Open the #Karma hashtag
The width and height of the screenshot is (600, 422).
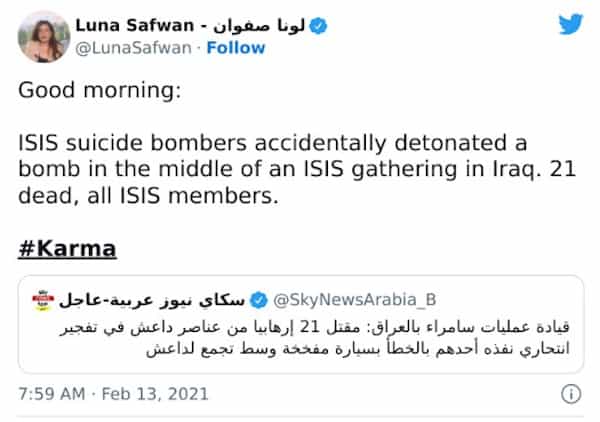[x=68, y=248]
